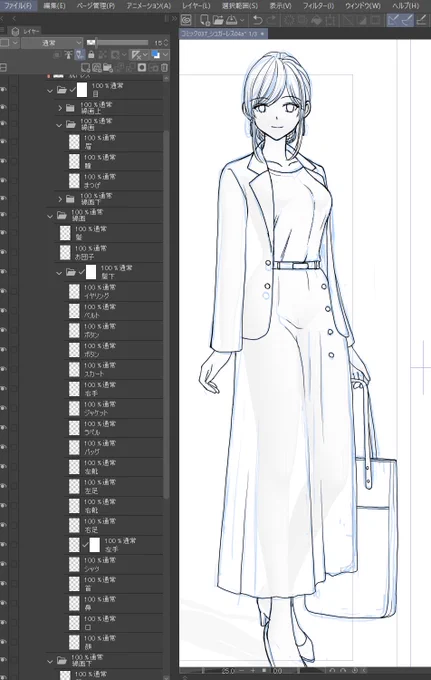
Task: Toggle visibility of the シャツ layer
Action: 3,564
